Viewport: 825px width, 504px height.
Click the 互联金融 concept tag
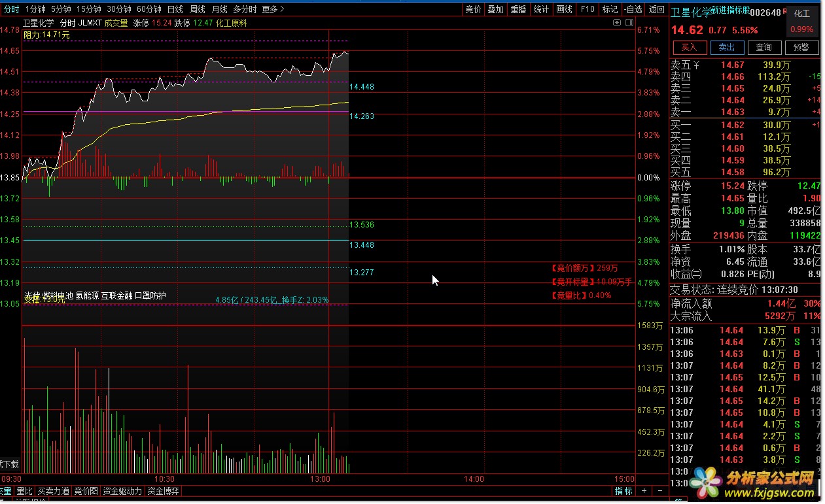[x=116, y=296]
